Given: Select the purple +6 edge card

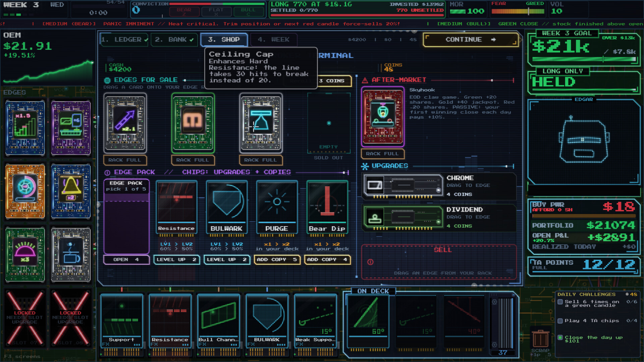Looking at the screenshot, I should pos(71,128).
